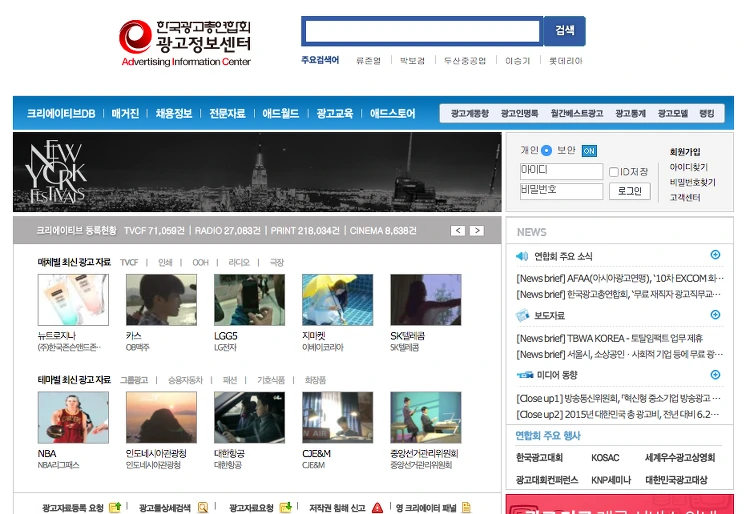The image size is (750, 514).
Task: Switch to the 극장 media tab
Action: pyautogui.click(x=276, y=262)
